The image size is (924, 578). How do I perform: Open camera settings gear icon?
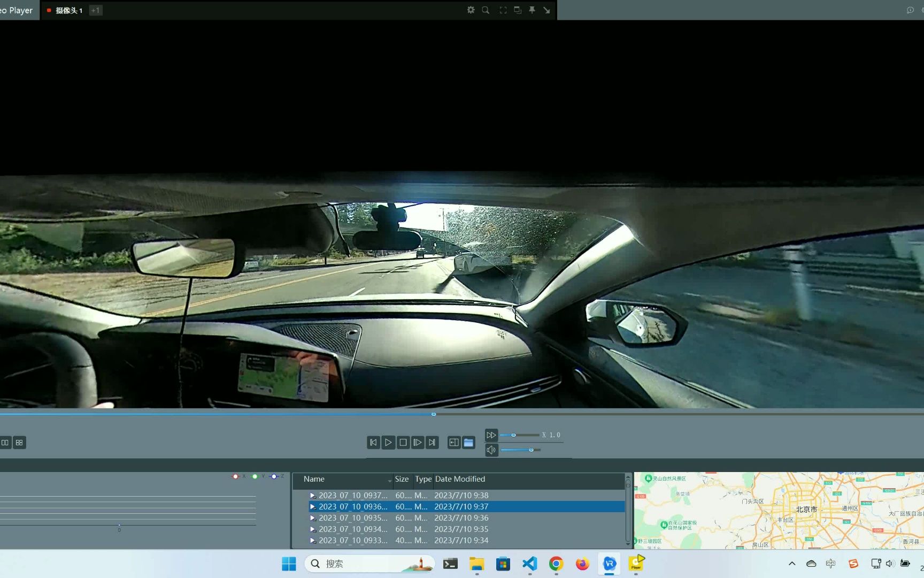[x=471, y=10]
